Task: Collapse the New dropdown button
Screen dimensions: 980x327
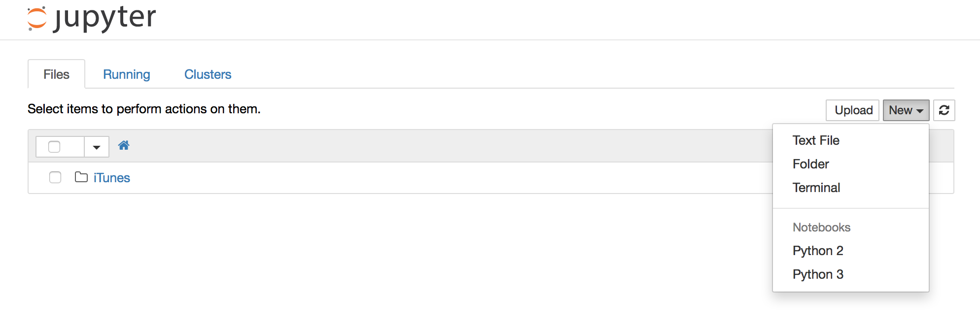Action: (906, 110)
